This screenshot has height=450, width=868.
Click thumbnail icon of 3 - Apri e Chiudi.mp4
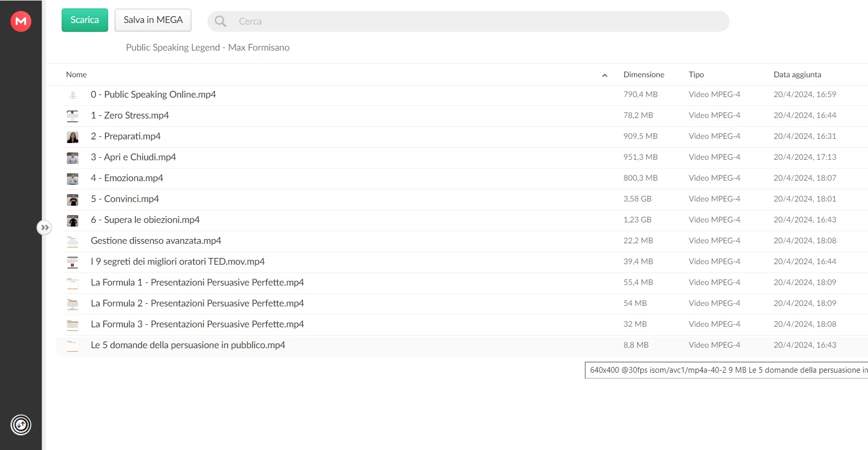point(73,158)
